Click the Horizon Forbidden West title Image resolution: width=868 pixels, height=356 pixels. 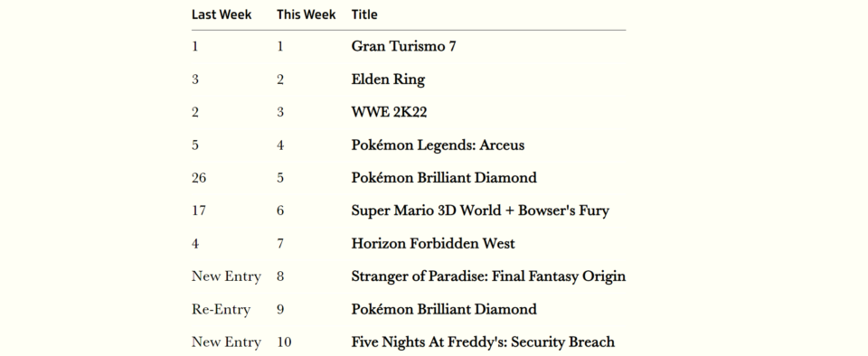(x=433, y=243)
